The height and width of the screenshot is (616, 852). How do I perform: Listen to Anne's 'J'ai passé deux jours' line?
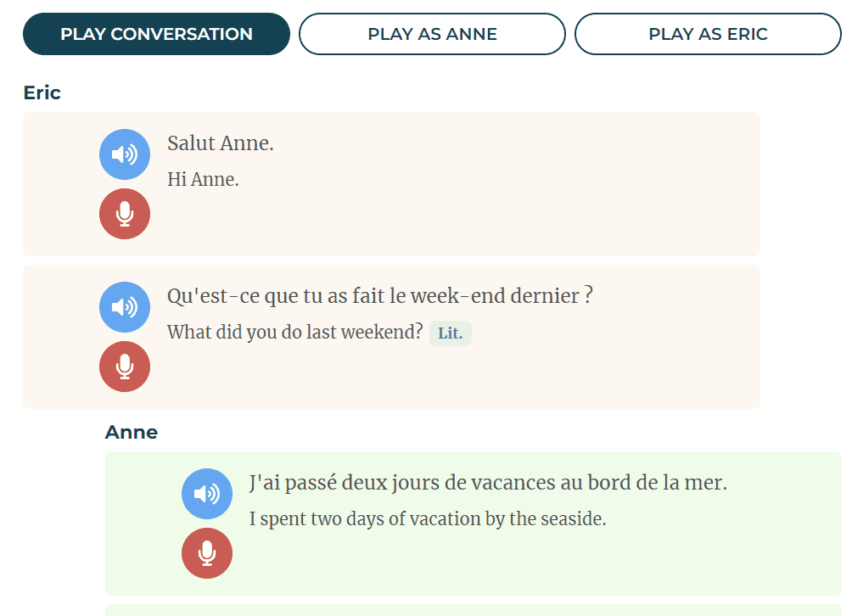(x=207, y=494)
